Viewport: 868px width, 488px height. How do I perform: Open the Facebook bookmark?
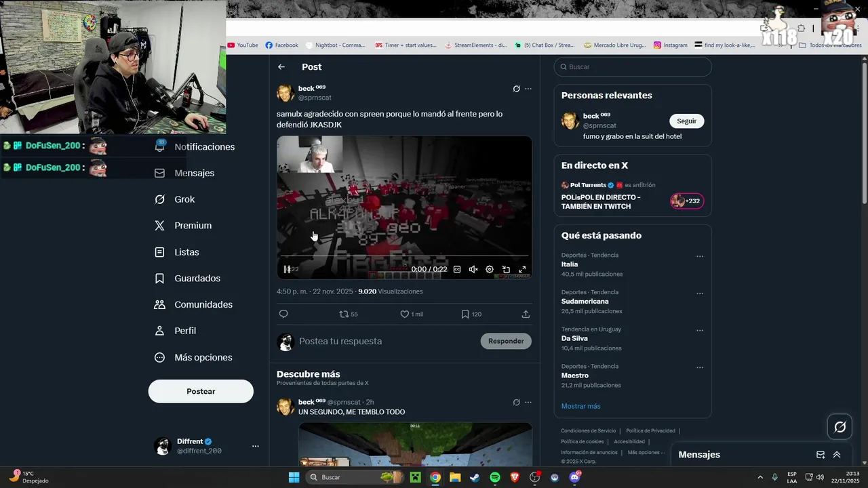pyautogui.click(x=281, y=45)
